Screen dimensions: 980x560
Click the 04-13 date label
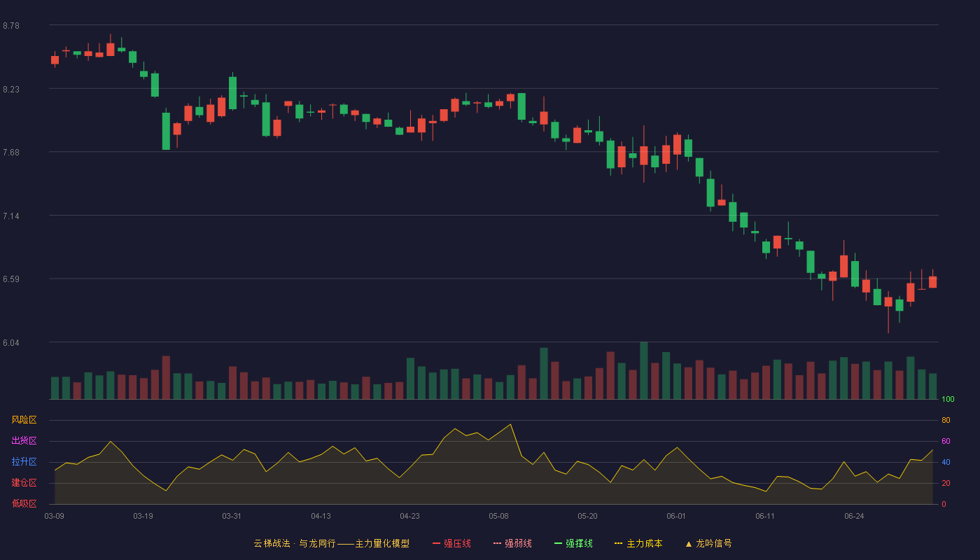coord(321,516)
